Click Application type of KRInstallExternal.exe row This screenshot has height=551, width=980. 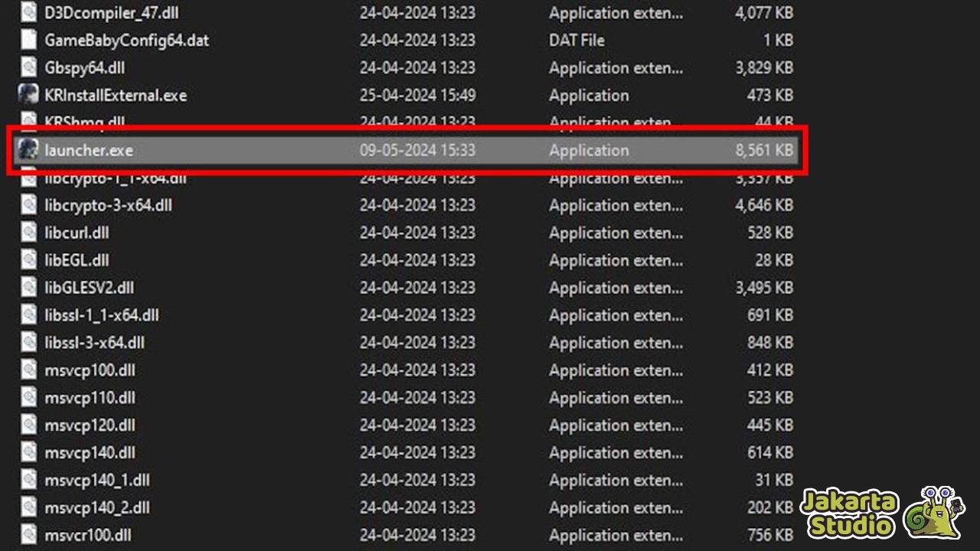pos(589,96)
